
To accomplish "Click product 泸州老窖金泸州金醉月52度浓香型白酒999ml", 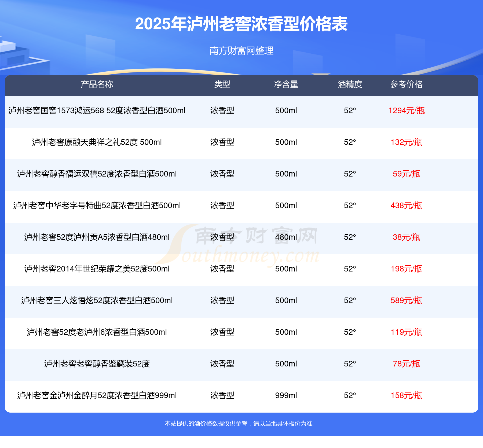I will click(x=97, y=395).
